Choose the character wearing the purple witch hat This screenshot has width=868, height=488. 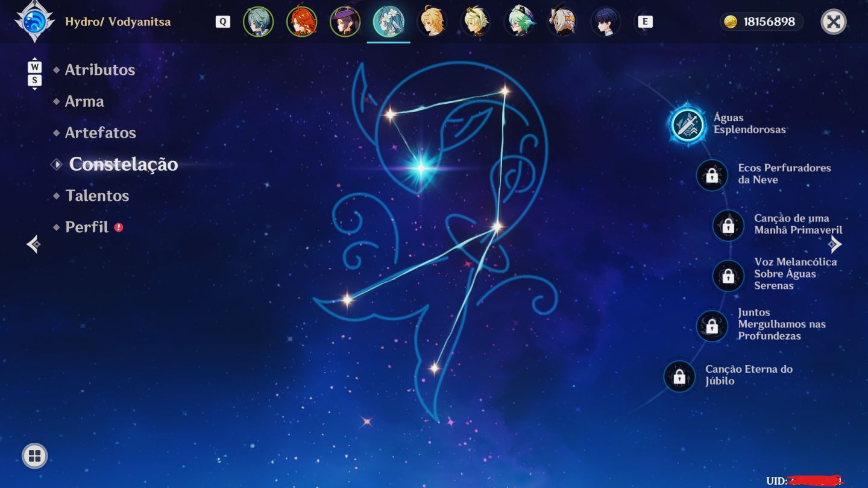[x=345, y=22]
